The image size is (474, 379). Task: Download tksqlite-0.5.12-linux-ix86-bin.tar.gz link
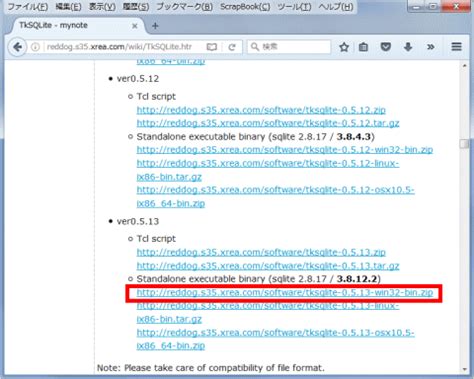(268, 170)
